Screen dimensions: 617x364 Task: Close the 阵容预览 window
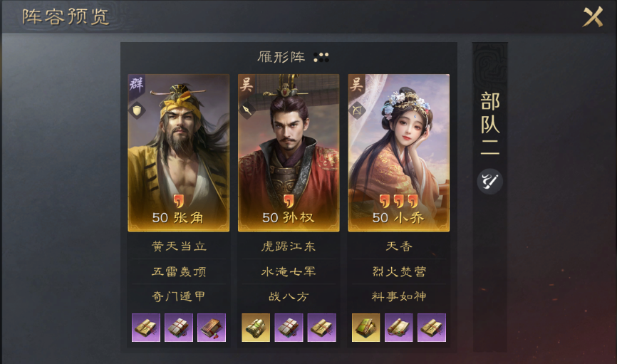pyautogui.click(x=593, y=17)
